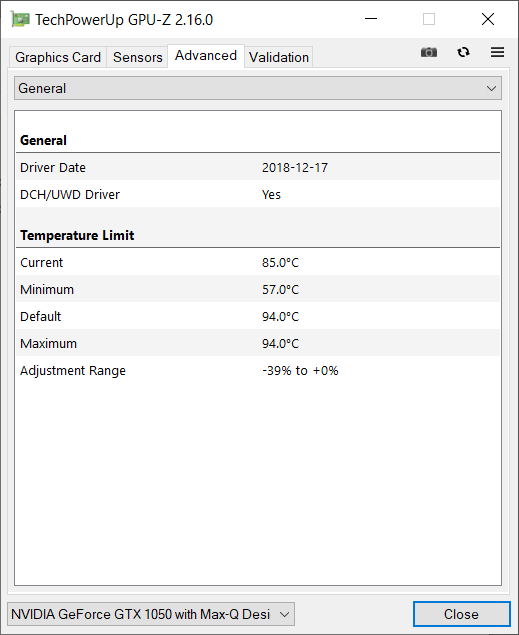Select the Driver Date row
The image size is (519, 635).
[x=258, y=168]
